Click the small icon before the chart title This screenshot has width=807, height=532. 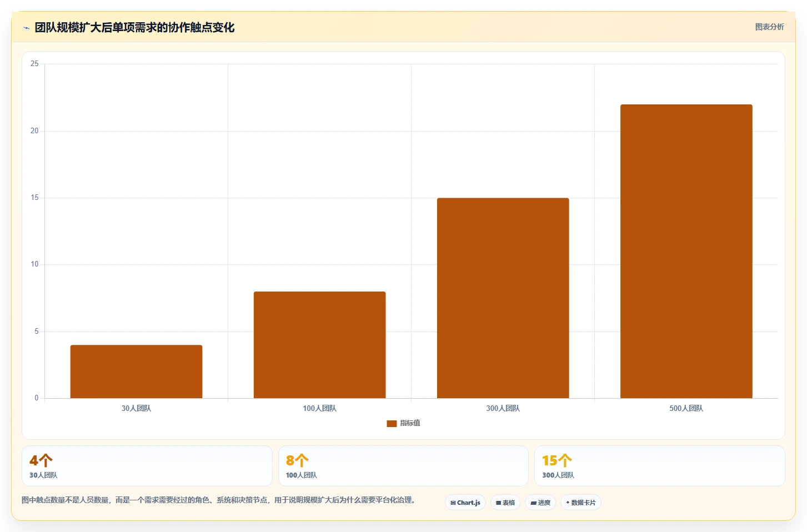pyautogui.click(x=26, y=28)
